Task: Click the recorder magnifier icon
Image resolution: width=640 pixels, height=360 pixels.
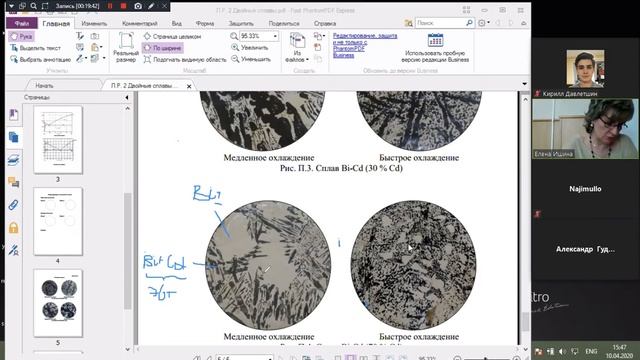Action: (34, 6)
